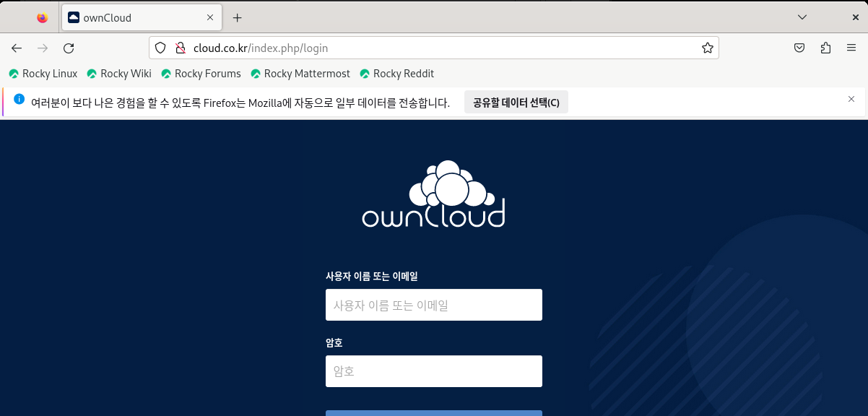The image size is (868, 416).
Task: Open a new tab with plus button
Action: 237,17
